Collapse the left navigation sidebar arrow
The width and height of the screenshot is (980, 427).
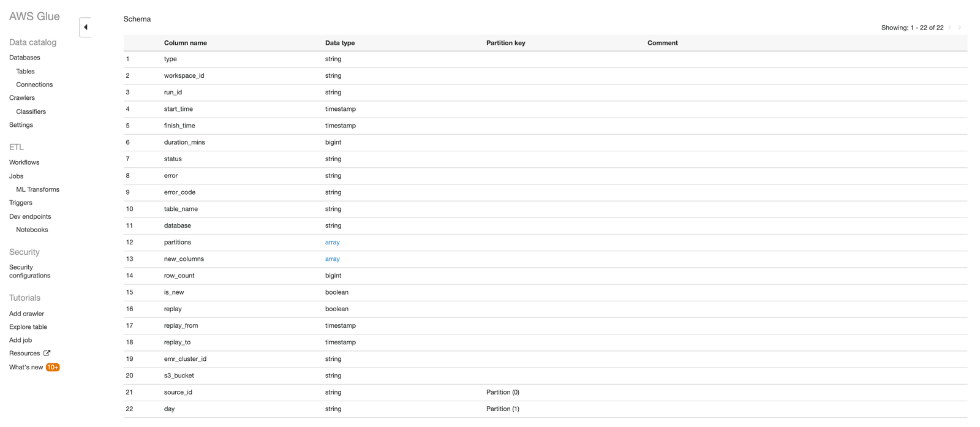tap(86, 28)
